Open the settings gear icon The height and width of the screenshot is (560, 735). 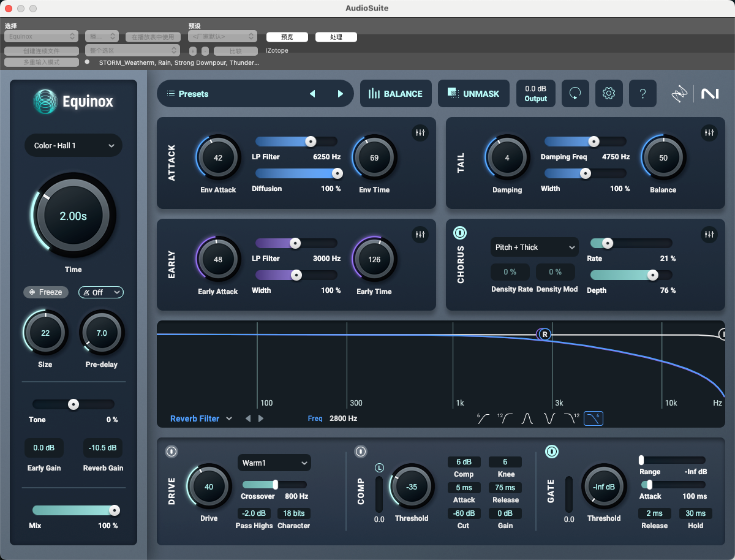(608, 94)
